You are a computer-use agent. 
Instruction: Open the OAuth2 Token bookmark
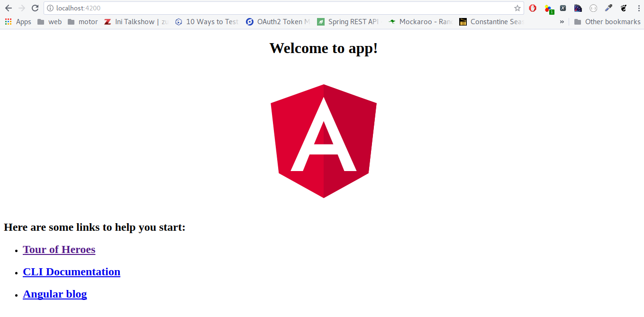click(x=278, y=22)
